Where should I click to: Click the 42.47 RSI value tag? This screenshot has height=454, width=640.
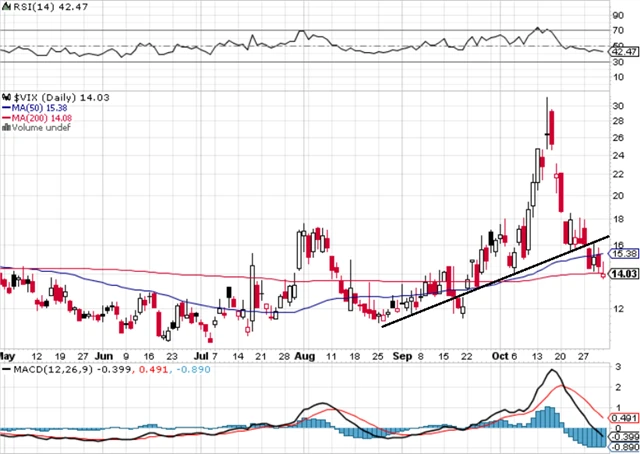pos(624,53)
